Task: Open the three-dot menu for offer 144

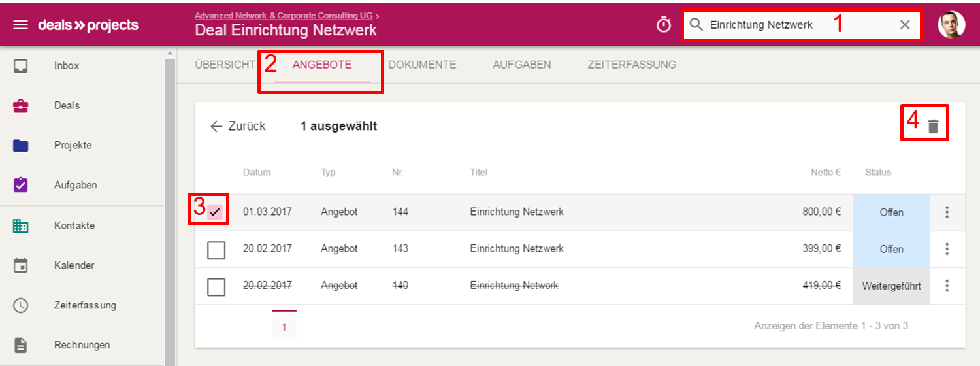Action: (947, 212)
